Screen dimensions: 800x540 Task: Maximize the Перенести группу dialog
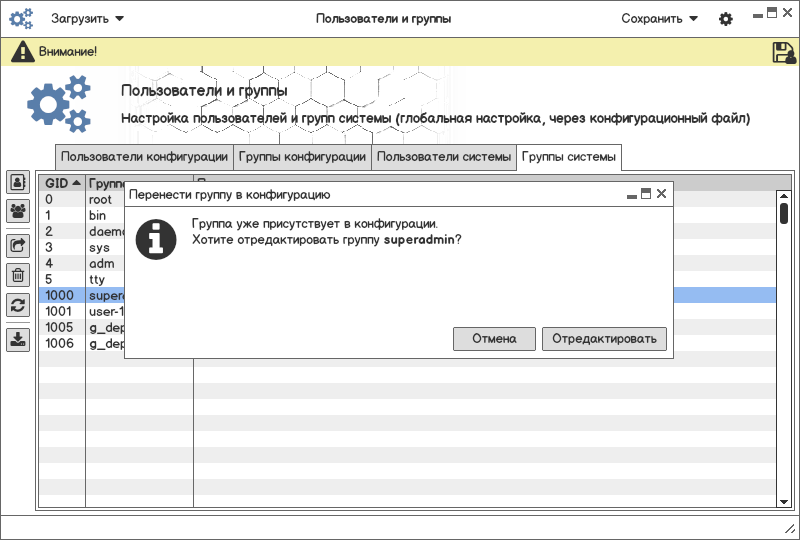pyautogui.click(x=646, y=193)
